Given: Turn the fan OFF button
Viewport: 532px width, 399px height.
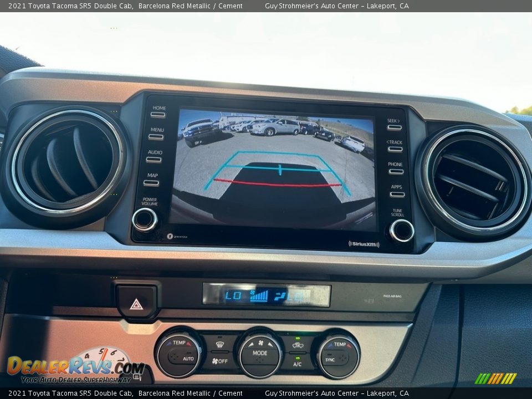Looking at the screenshot, I should (219, 361).
